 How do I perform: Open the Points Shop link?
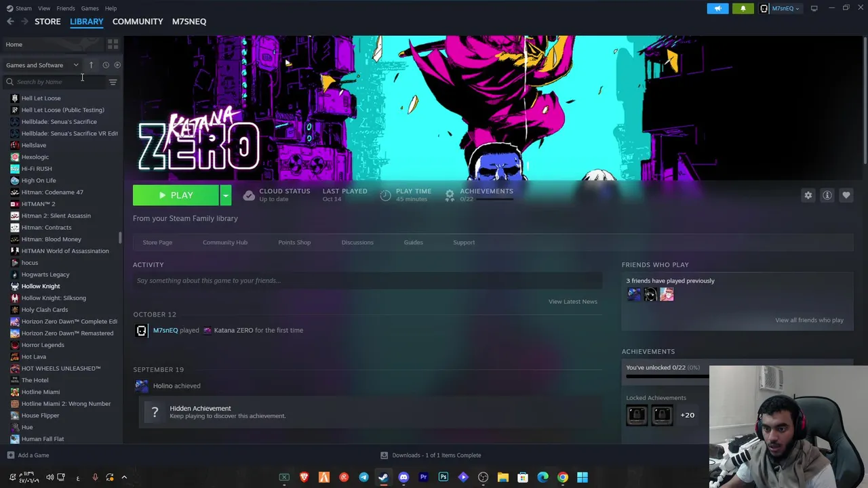click(294, 243)
